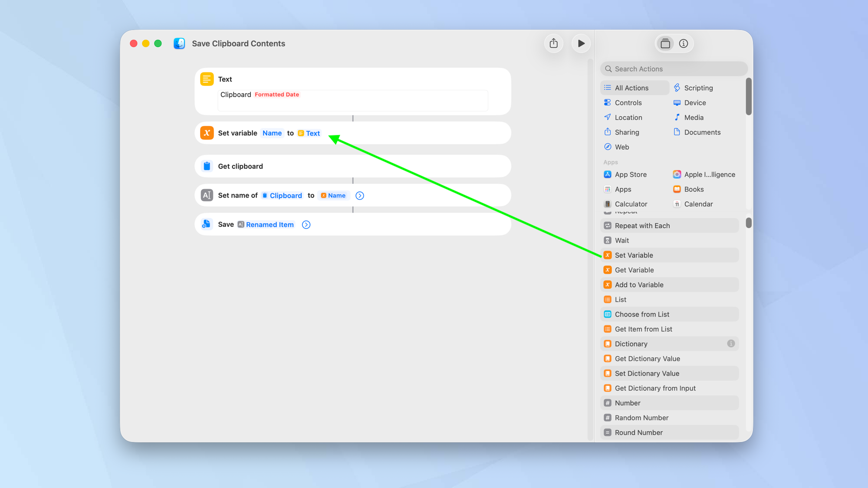
Task: Open the action library panel
Action: (x=665, y=43)
